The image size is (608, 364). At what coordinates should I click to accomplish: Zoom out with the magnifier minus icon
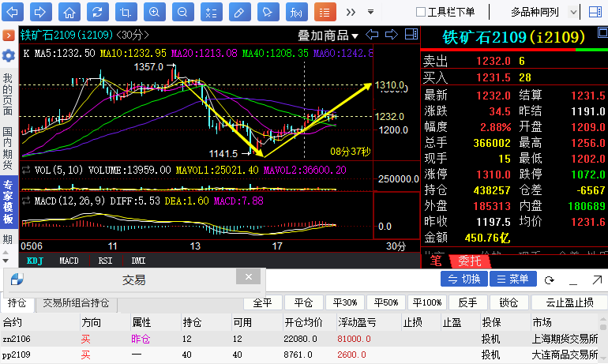pos(183,12)
